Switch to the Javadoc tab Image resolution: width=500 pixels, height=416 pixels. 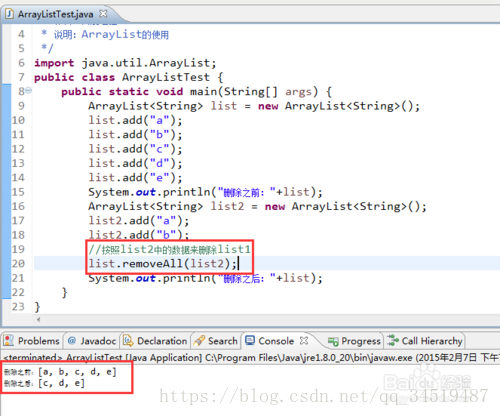point(92,341)
